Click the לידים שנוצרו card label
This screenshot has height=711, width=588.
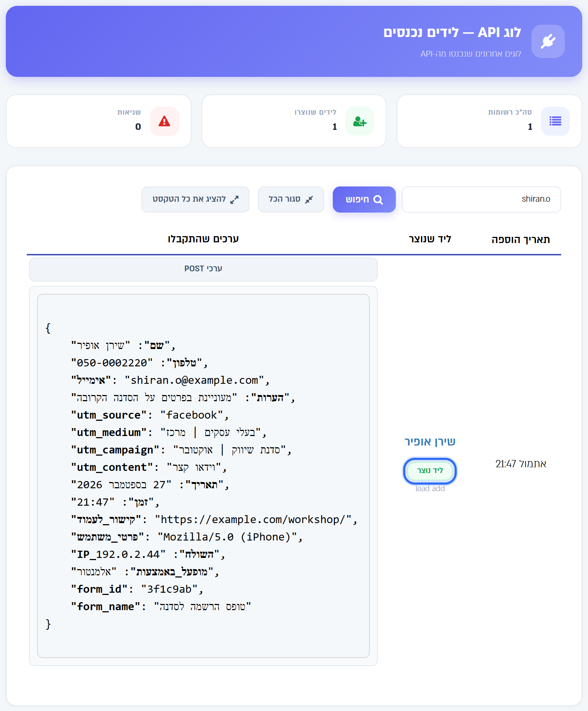pos(315,112)
